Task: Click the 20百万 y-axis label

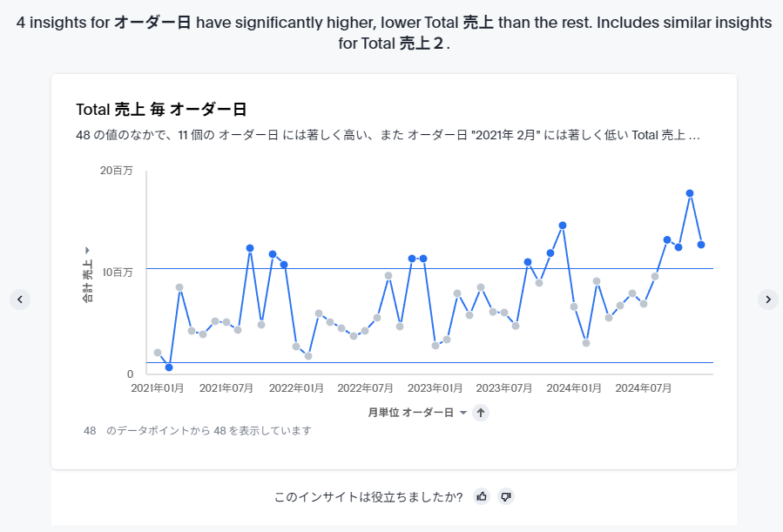Action: tap(117, 171)
